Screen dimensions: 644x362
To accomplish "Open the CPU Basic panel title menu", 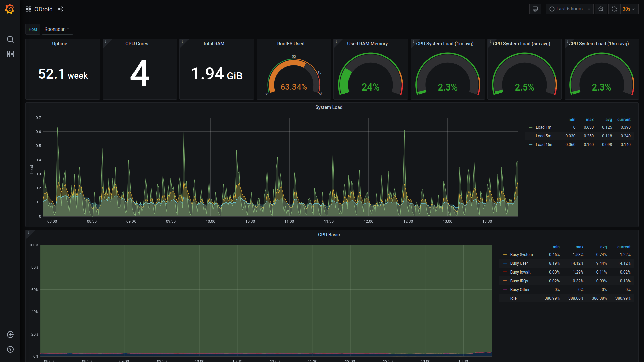I will 329,235.
